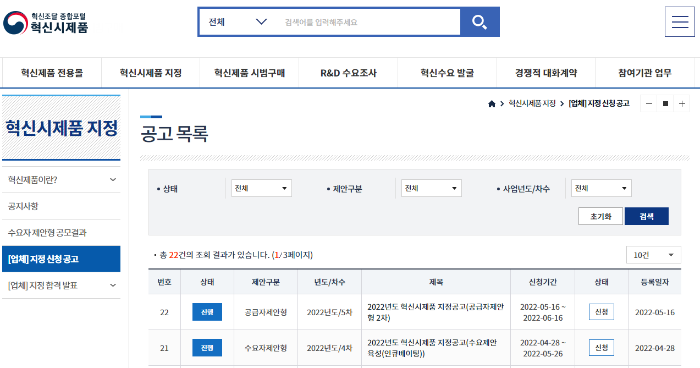The height and width of the screenshot is (368, 700).
Task: Open the 혁신제품 전용몰 menu
Action: click(52, 73)
